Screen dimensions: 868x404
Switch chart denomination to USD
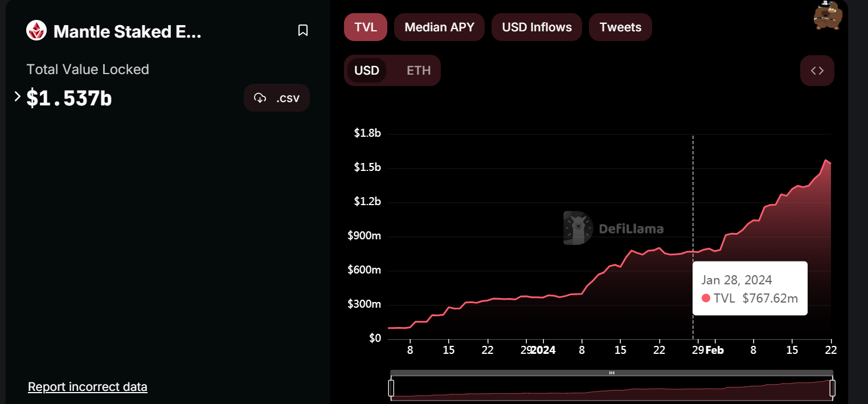point(366,71)
